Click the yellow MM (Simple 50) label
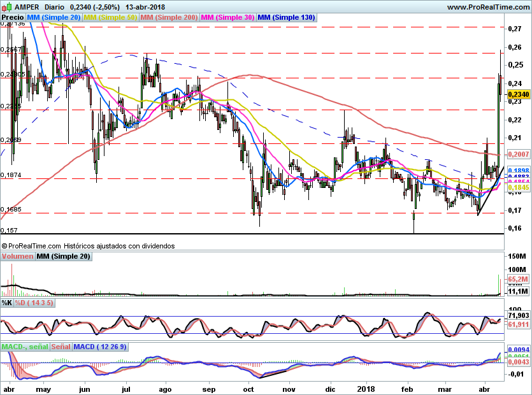This screenshot has width=532, height=395. click(110, 18)
